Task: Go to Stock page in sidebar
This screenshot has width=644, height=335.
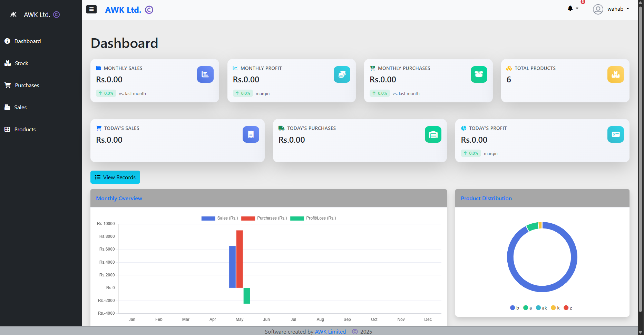Action: tap(21, 63)
